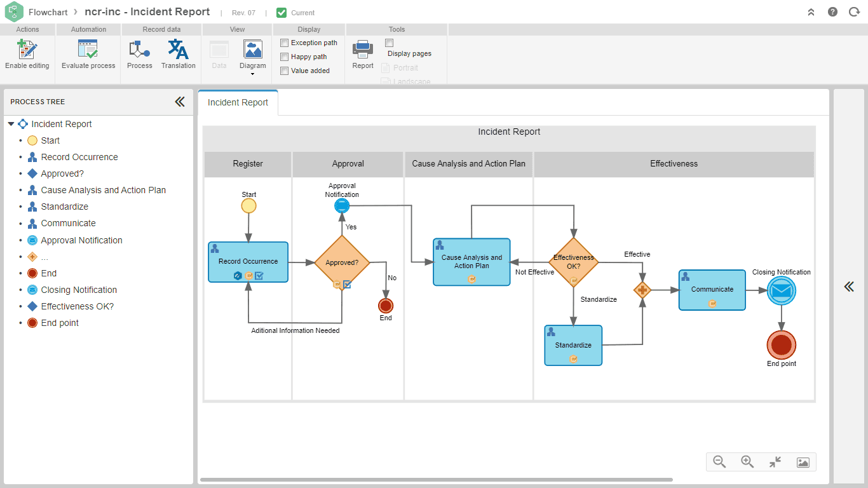
Task: Select Start in the process tree
Action: click(50, 140)
